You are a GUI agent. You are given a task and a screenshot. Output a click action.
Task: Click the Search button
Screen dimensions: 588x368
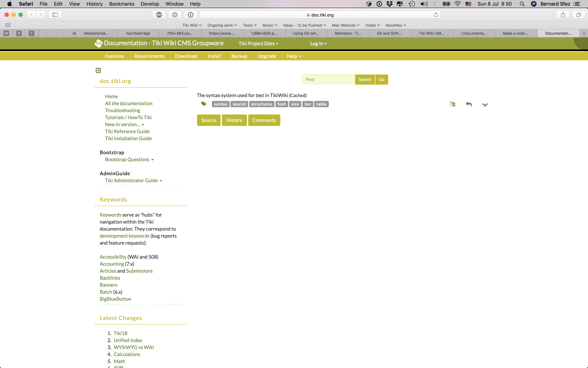point(365,80)
